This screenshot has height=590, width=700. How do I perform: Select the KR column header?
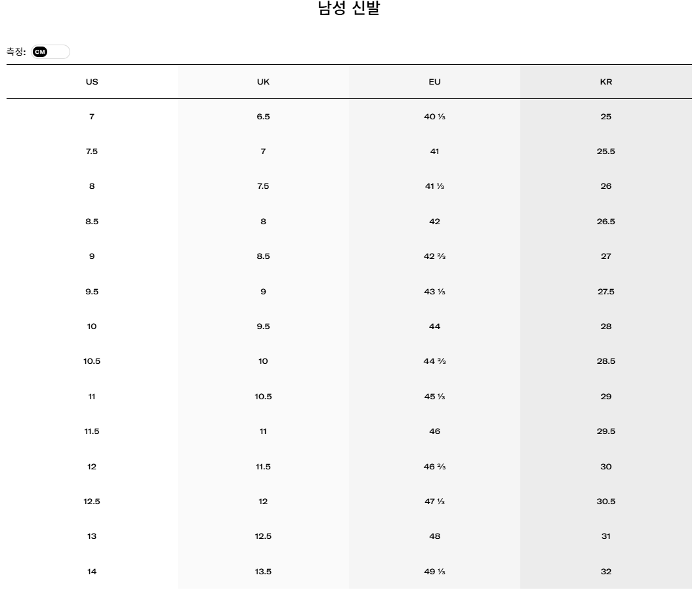pos(606,81)
